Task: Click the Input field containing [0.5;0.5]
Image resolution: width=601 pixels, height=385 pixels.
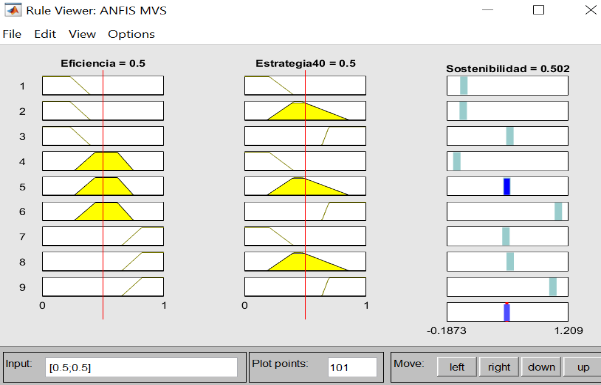Action: coord(141,367)
